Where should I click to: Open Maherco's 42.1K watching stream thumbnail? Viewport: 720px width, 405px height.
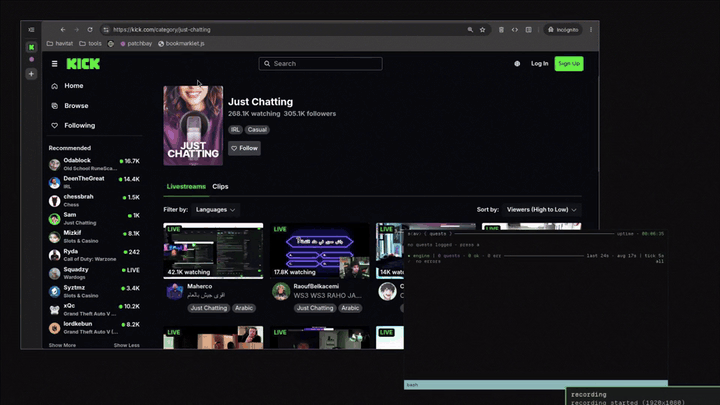tap(214, 251)
